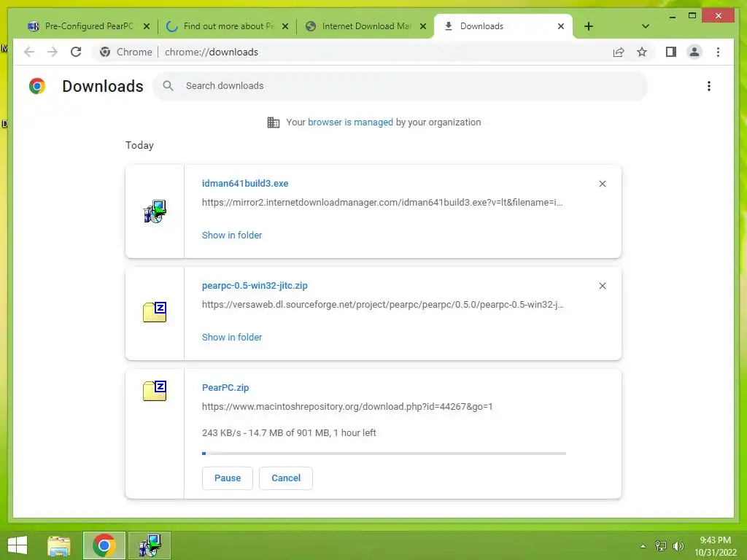Close the Internet Download Manager tab
Image resolution: width=747 pixels, height=560 pixels.
click(422, 26)
